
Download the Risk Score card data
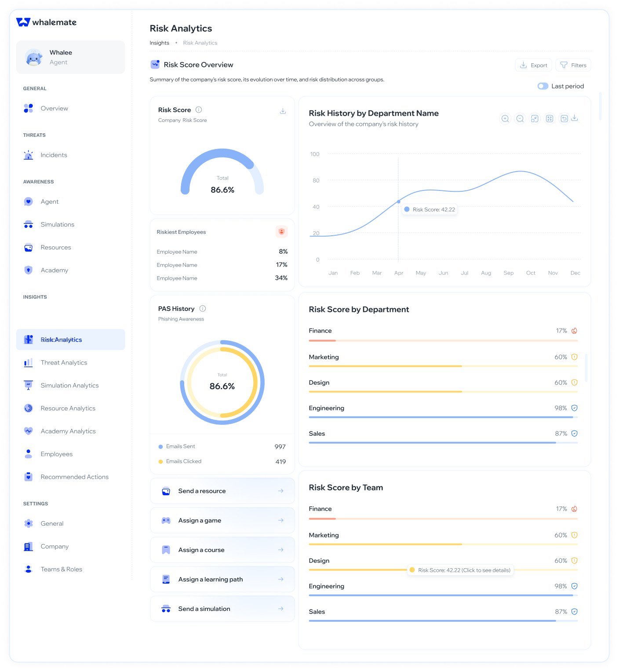click(283, 111)
